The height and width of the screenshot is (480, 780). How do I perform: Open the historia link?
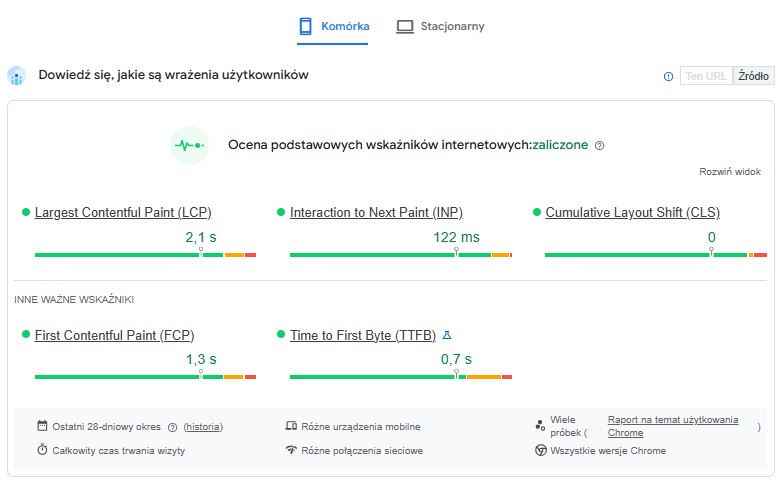click(203, 427)
